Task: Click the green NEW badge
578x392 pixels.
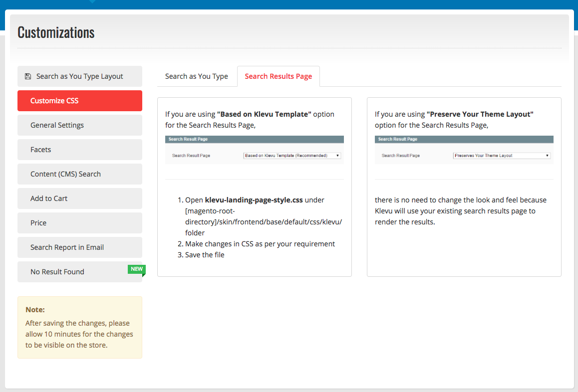Action: (137, 269)
